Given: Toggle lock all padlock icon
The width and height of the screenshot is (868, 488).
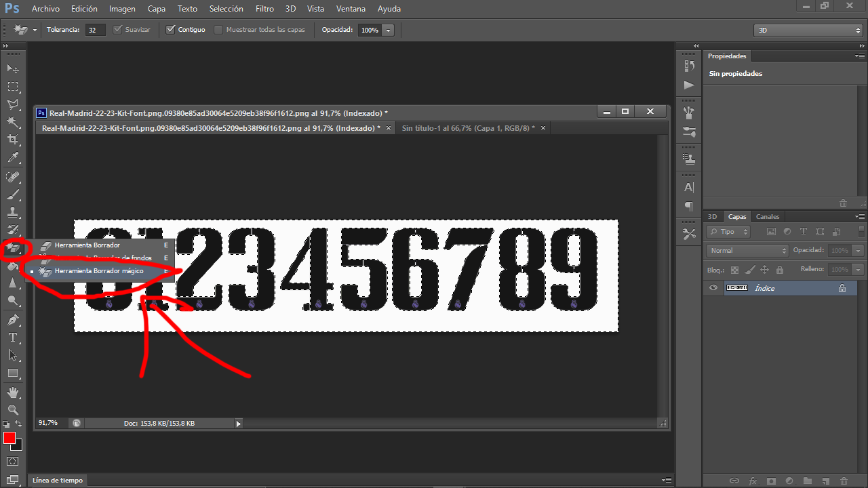Looking at the screenshot, I should pyautogui.click(x=780, y=270).
